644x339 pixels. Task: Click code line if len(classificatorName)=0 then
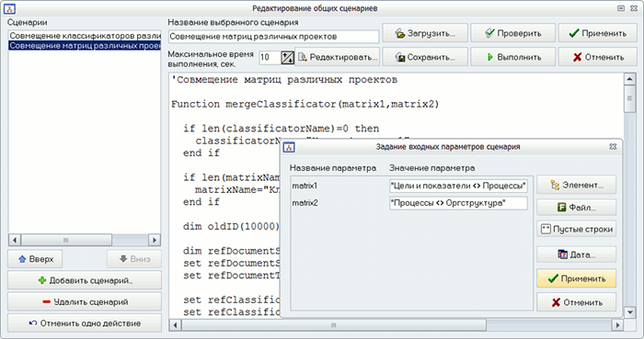281,129
